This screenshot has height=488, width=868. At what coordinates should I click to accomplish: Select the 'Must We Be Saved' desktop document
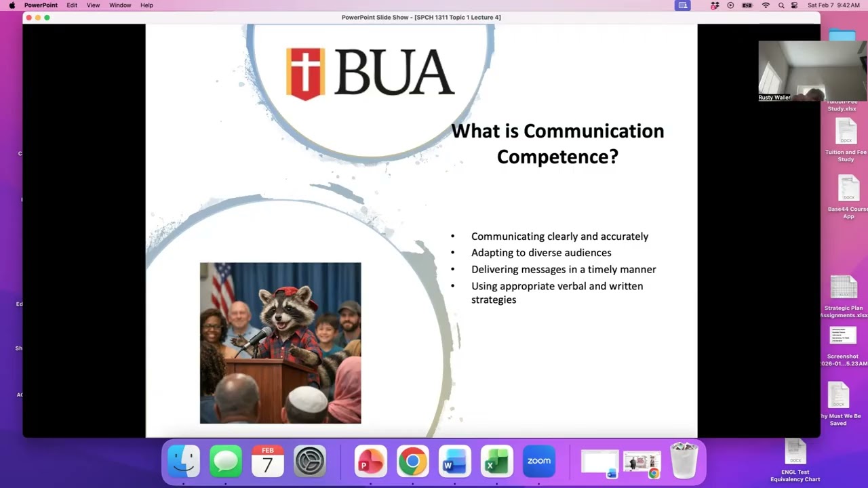839,404
